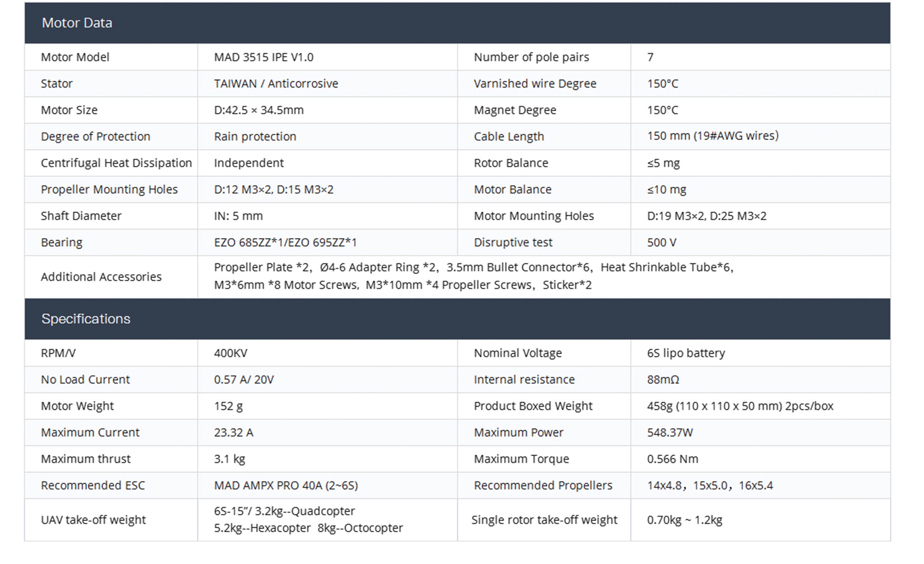Click the Maximum Power 548.37W value
This screenshot has width=924, height=564.
(670, 433)
